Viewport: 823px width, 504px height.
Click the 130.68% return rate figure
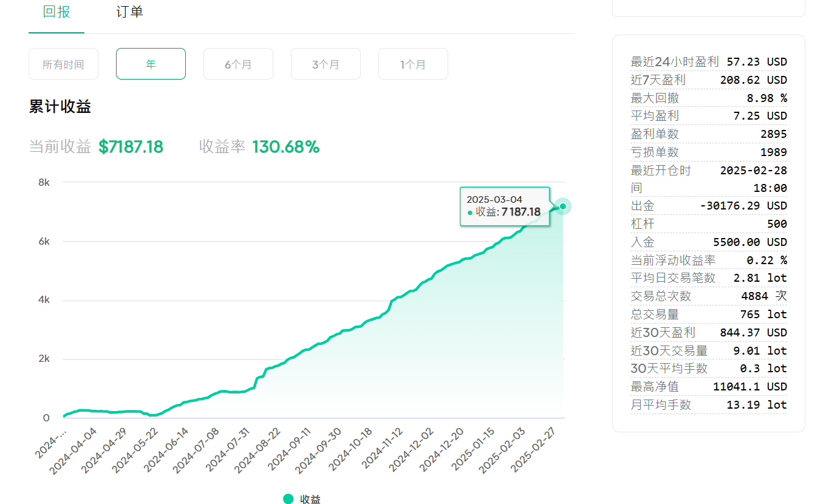point(285,147)
